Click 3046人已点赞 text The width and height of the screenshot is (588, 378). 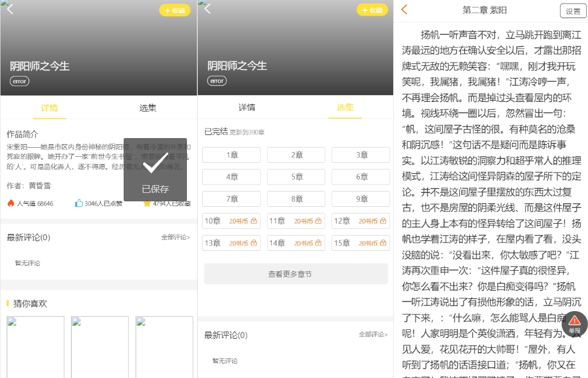(103, 203)
